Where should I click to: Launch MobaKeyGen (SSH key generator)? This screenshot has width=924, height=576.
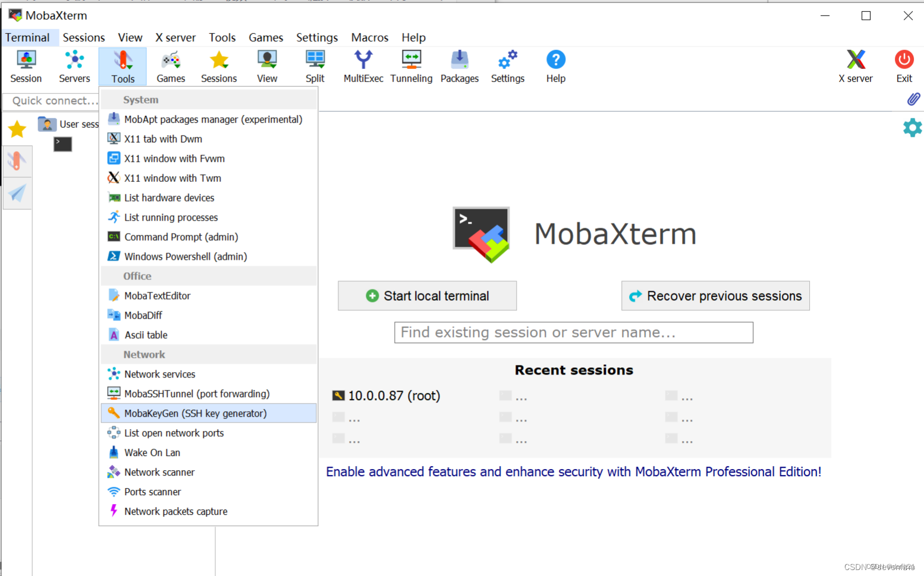point(209,413)
